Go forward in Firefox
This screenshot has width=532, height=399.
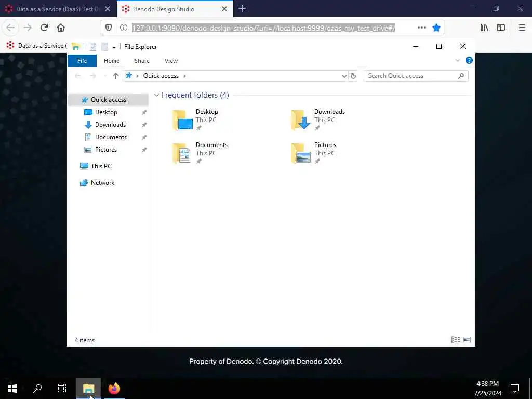(x=28, y=28)
